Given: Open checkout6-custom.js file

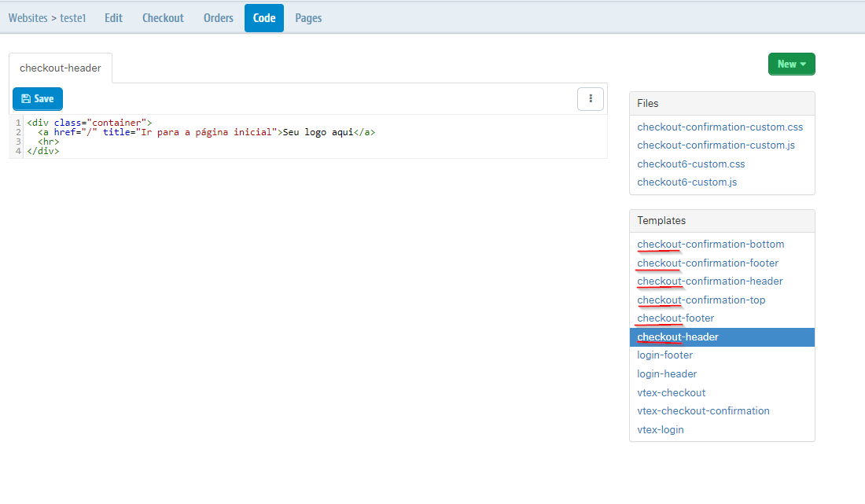Looking at the screenshot, I should pyautogui.click(x=686, y=182).
